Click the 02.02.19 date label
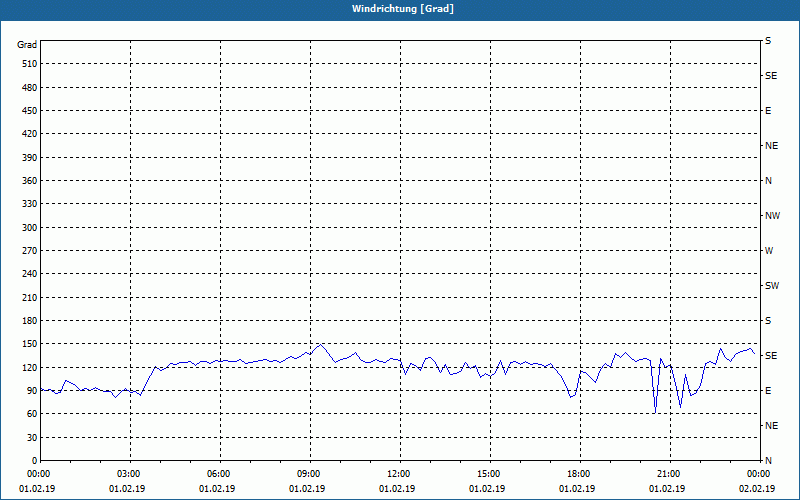Screen dimensions: 800x500 [757, 489]
